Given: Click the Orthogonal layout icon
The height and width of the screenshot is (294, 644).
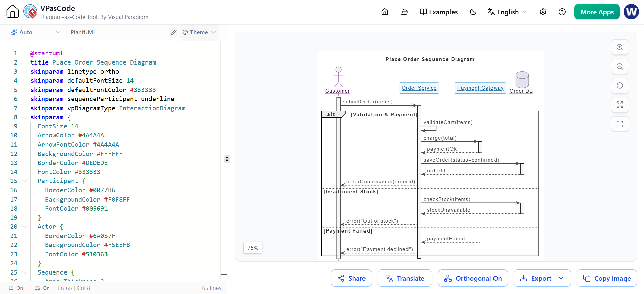Looking at the screenshot, I should (x=448, y=278).
